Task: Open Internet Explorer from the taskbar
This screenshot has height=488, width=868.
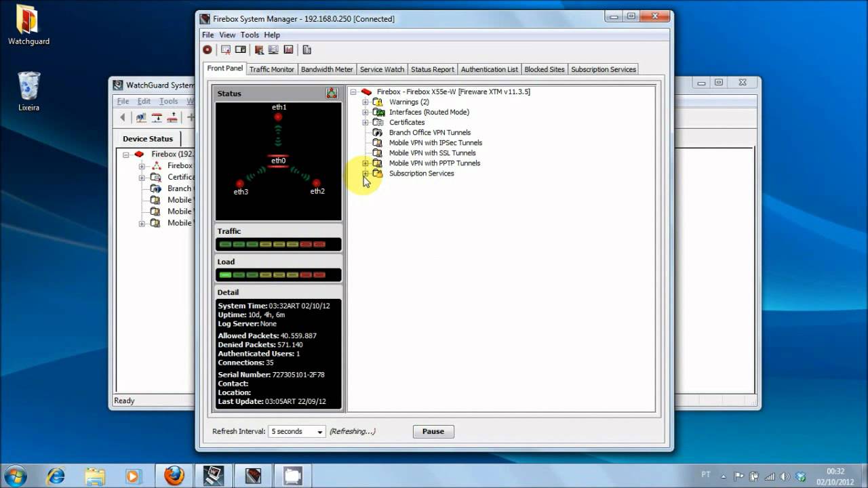Action: coord(56,475)
